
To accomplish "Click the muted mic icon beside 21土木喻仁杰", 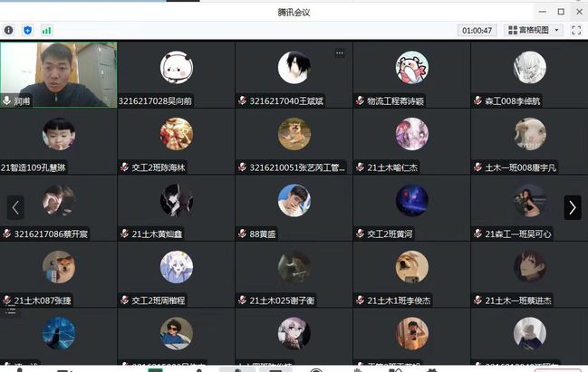I will point(360,167).
